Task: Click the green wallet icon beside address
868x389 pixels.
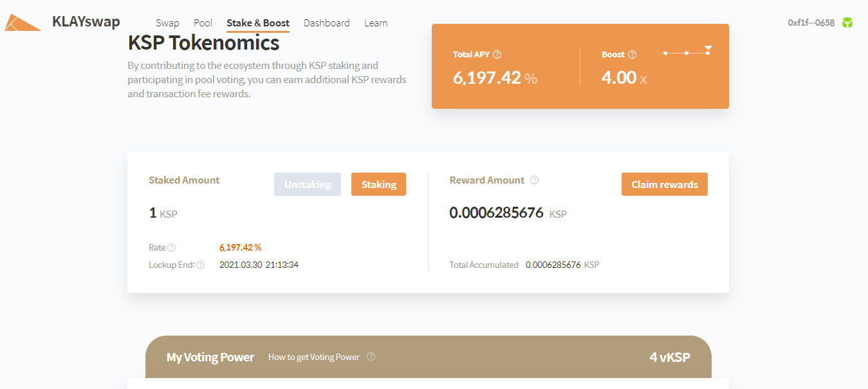Action: [848, 23]
